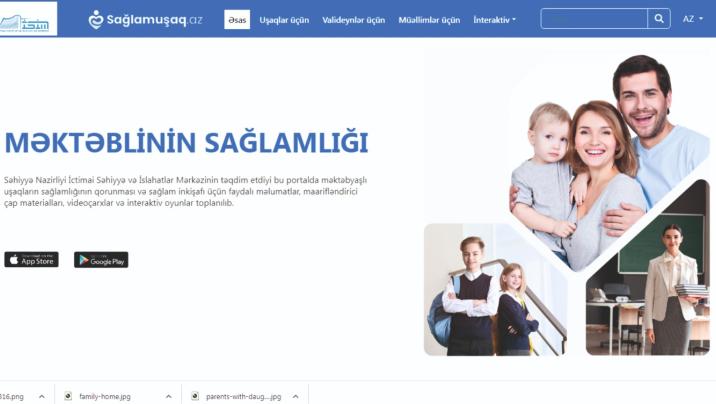Expand options for parents-with-daug...jpg download
Image resolution: width=716 pixels, height=404 pixels.
click(x=296, y=396)
